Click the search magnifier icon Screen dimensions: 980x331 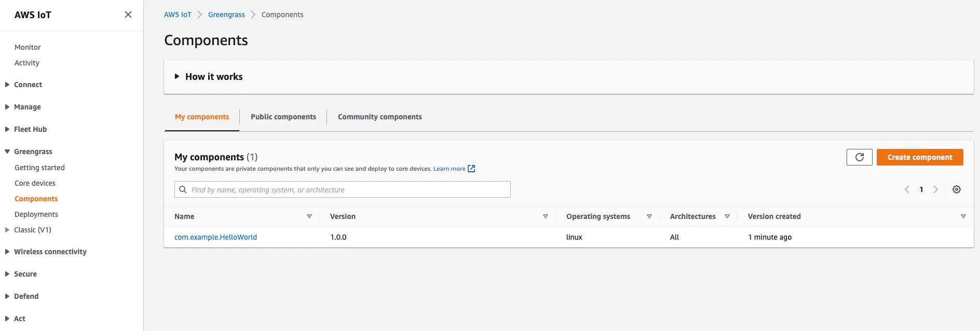(183, 189)
